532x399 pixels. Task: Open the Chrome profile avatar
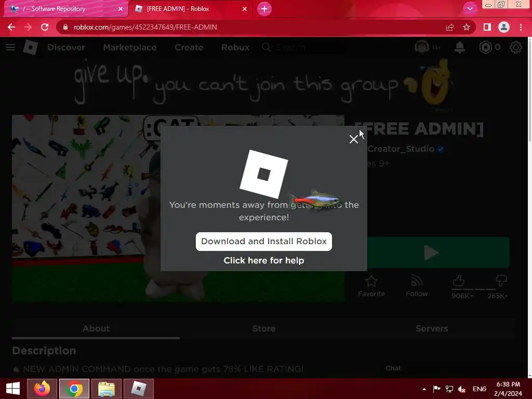504,27
